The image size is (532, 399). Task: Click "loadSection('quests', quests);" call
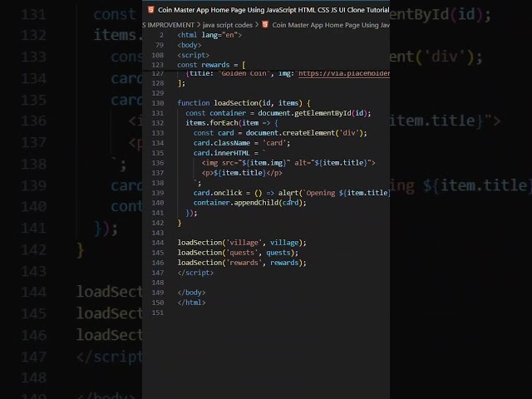[x=238, y=253]
